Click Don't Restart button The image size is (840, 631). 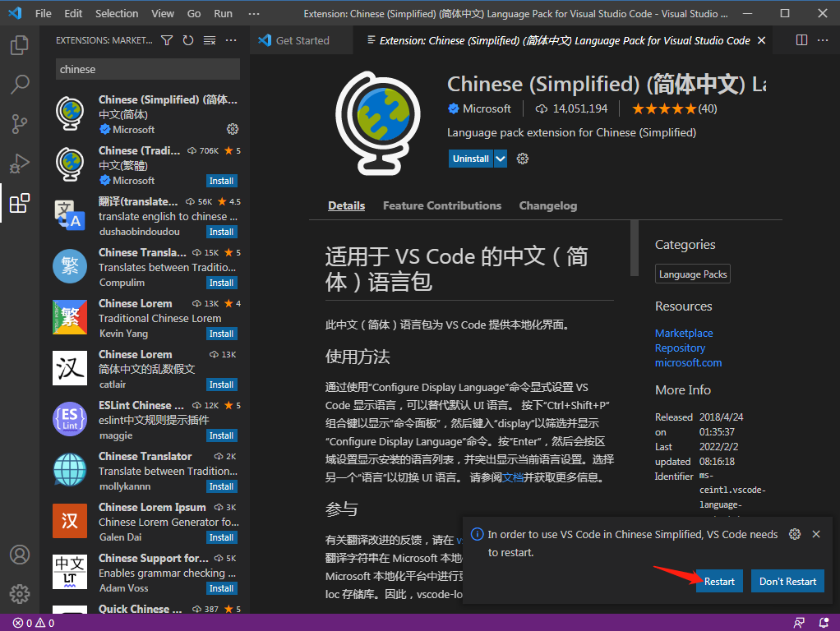pyautogui.click(x=787, y=581)
